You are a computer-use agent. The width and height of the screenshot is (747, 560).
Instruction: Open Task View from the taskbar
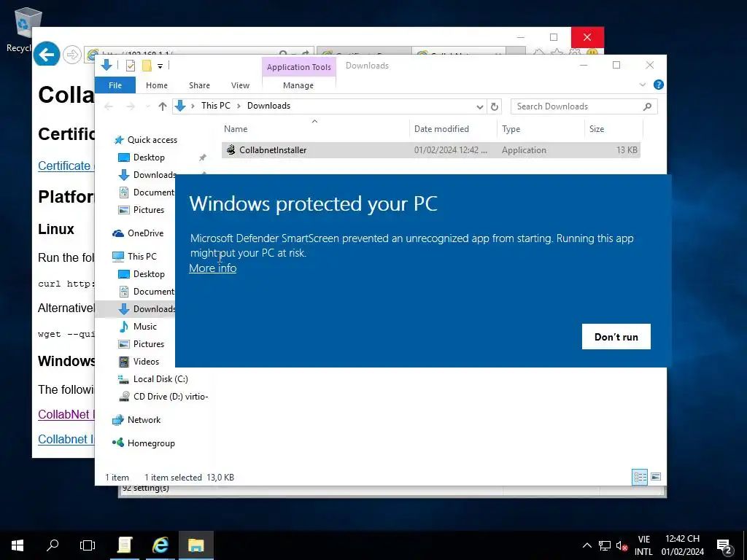coord(88,545)
